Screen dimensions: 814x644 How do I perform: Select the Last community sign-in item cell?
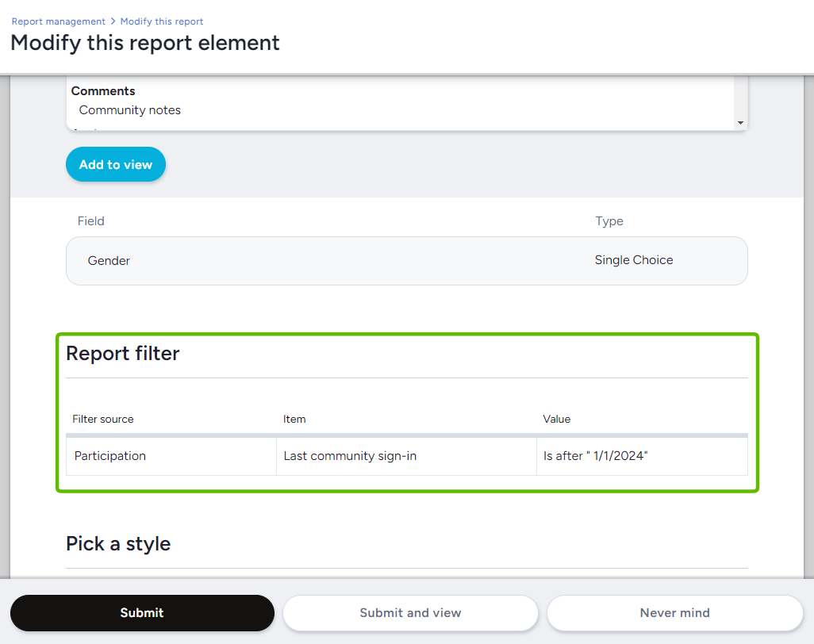pos(350,456)
